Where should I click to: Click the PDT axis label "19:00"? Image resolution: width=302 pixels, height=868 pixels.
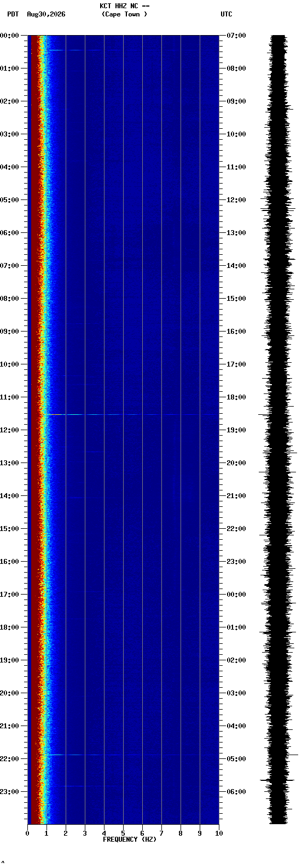coord(9,660)
